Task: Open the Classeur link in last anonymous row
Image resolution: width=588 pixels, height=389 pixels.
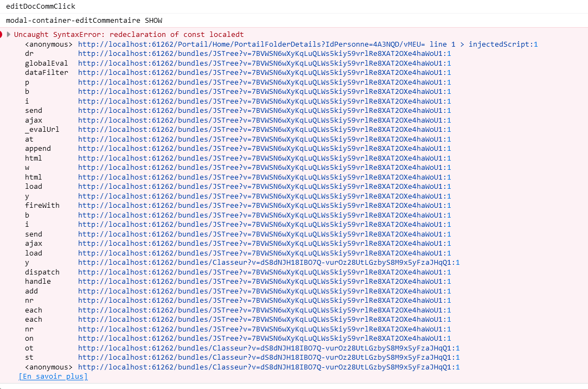Action: [x=269, y=367]
